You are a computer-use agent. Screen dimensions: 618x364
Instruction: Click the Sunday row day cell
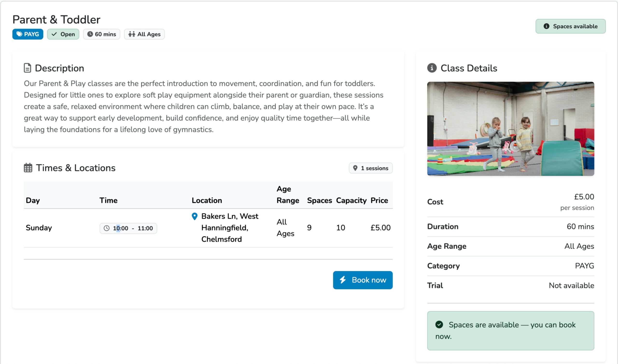click(39, 228)
